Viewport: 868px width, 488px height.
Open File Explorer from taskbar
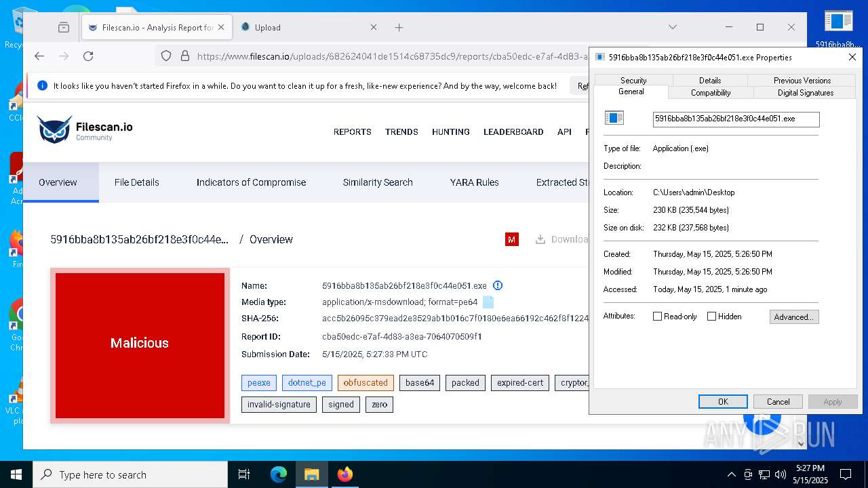pos(311,474)
